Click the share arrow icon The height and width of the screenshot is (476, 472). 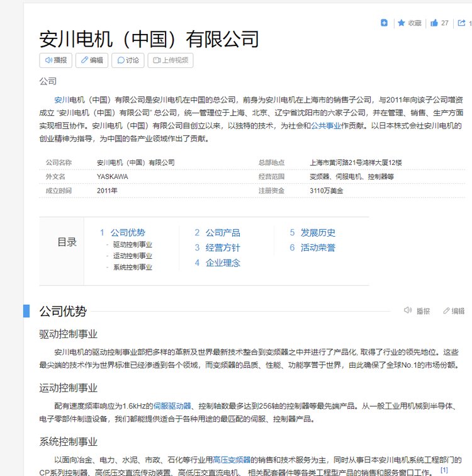461,23
